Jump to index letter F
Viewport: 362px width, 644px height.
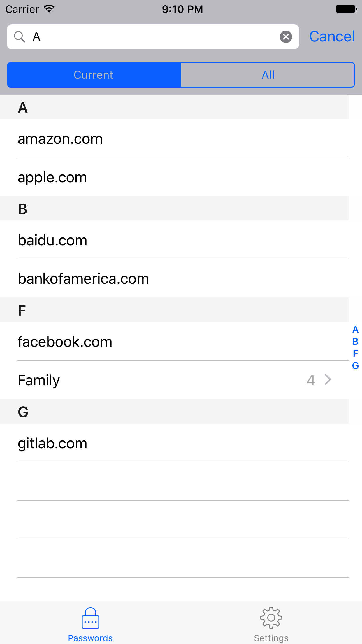tap(355, 353)
